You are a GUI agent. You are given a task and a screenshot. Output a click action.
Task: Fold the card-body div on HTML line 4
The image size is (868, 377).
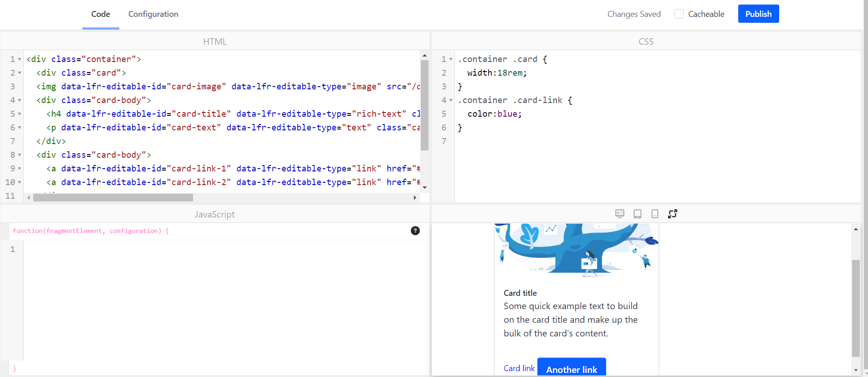coord(20,100)
